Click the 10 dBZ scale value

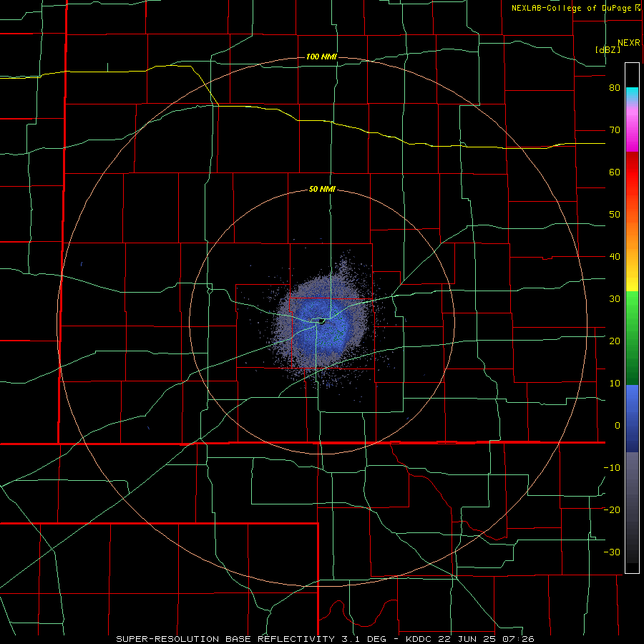pos(615,384)
